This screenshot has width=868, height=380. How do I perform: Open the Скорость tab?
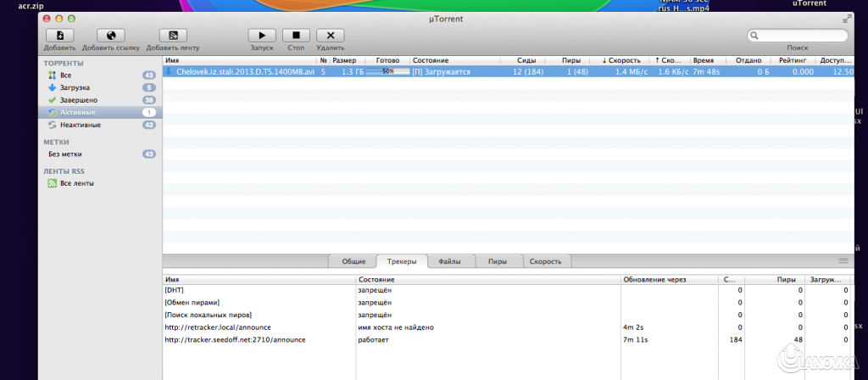pyautogui.click(x=545, y=262)
